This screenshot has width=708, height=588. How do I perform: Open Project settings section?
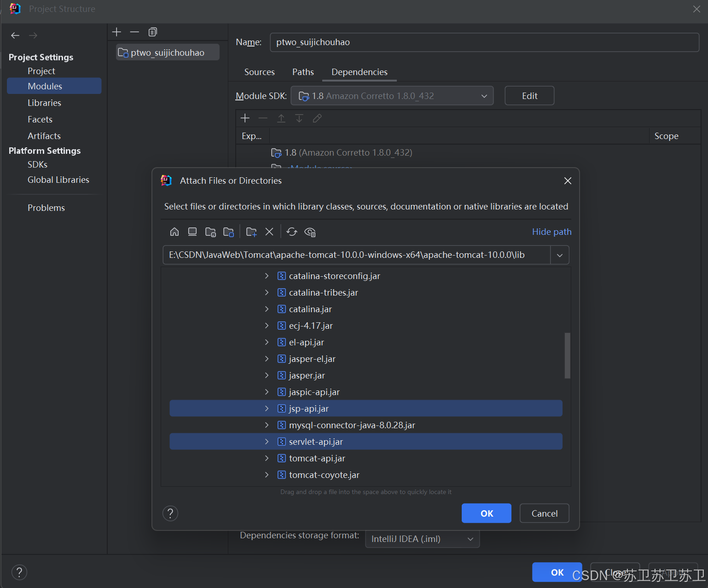coord(41,71)
